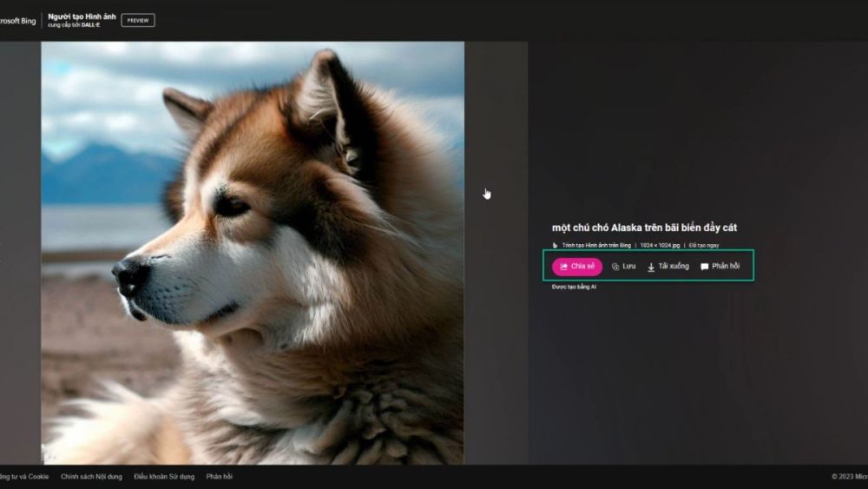The width and height of the screenshot is (868, 489).
Task: Open the Chính sách Nội dung footer link
Action: click(x=91, y=476)
